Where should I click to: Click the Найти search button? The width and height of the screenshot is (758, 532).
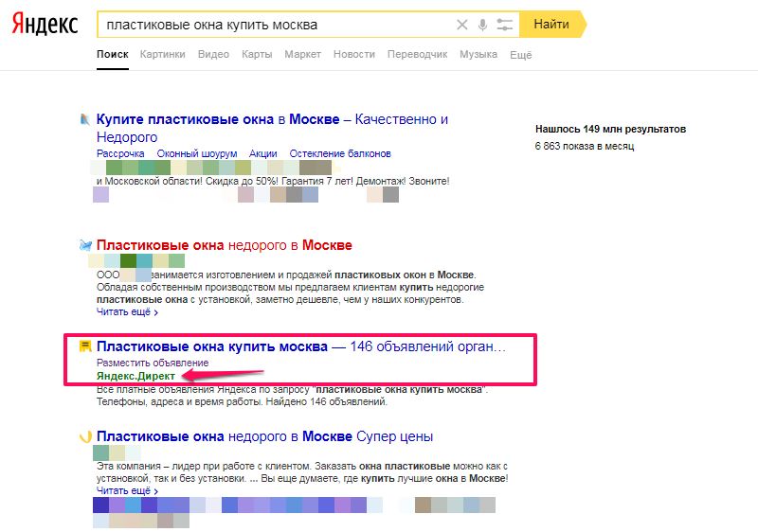click(551, 24)
